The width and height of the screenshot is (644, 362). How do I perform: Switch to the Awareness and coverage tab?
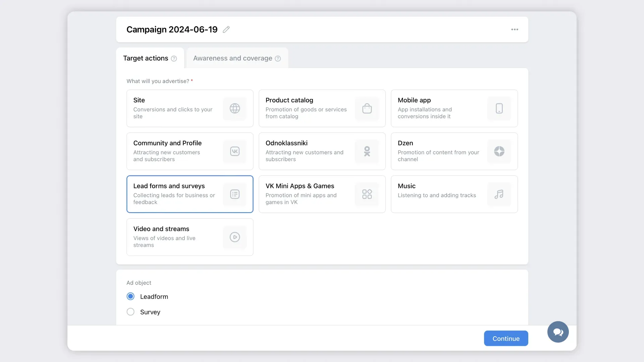coord(232,58)
